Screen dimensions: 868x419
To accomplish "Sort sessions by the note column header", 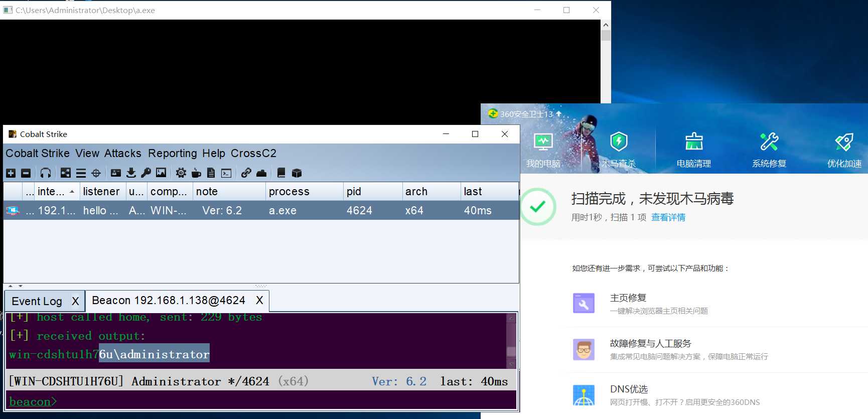I will (229, 192).
